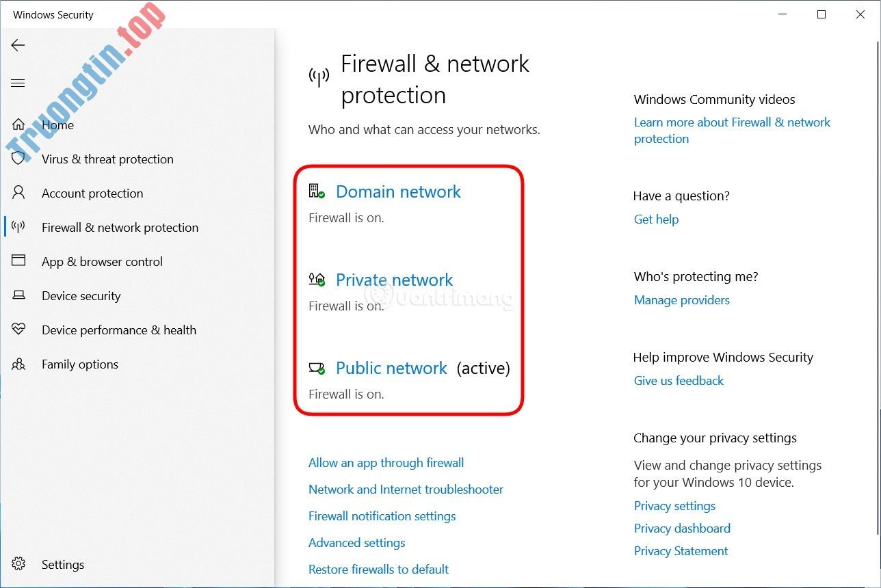The height and width of the screenshot is (588, 881).
Task: Click the Home house icon
Action: (18, 125)
